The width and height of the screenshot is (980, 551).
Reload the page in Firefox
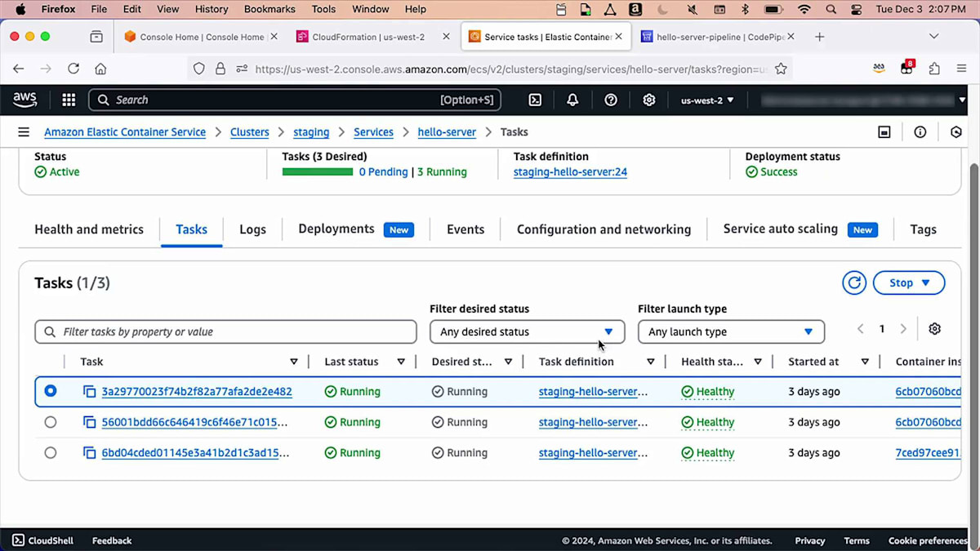pos(73,69)
